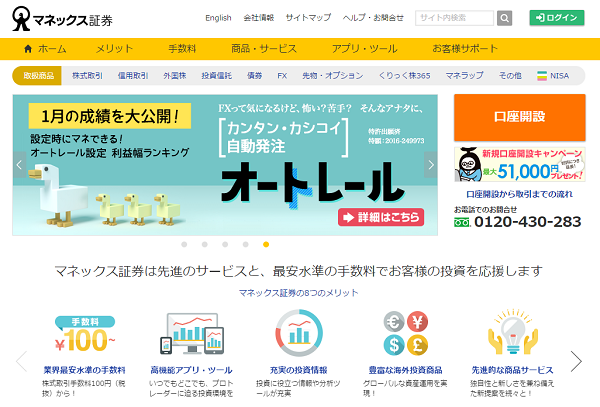This screenshot has height=407, width=600.
Task: Select the third carousel dot
Action: point(225,244)
